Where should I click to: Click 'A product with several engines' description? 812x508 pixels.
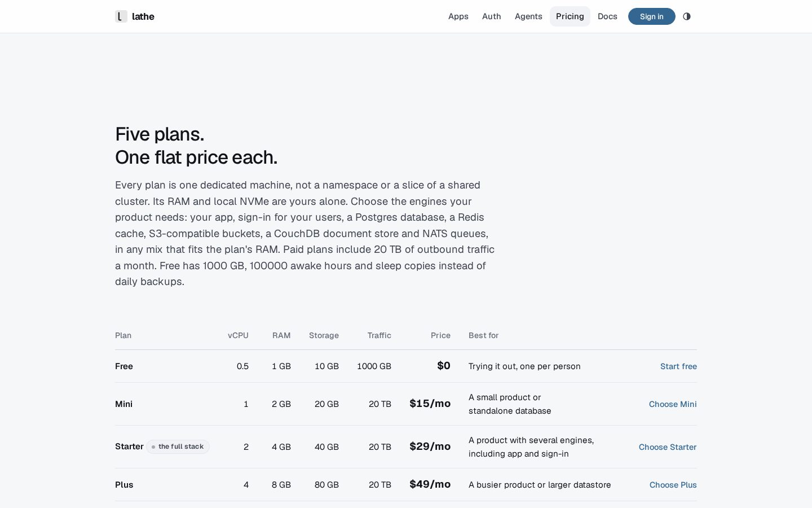(x=531, y=447)
